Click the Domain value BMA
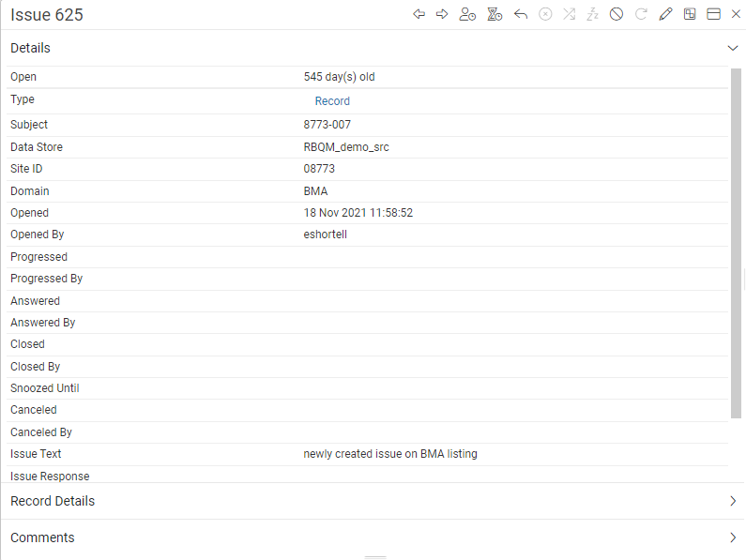 pos(315,191)
